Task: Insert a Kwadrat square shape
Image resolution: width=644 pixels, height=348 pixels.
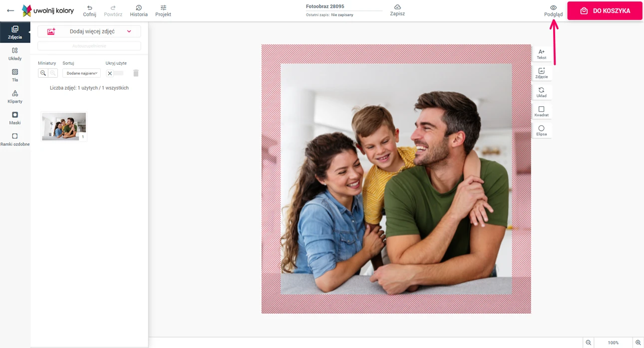Action: (x=541, y=111)
